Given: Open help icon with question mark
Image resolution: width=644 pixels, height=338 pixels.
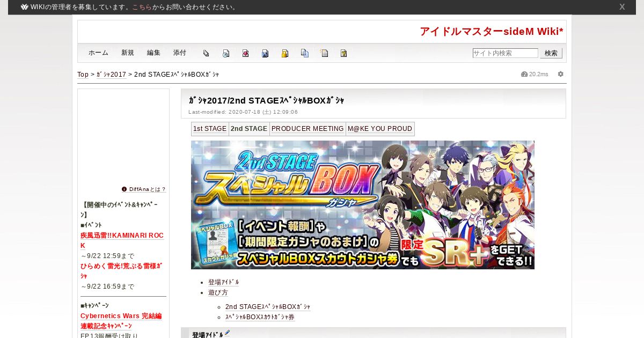Looking at the screenshot, I should 344,53.
